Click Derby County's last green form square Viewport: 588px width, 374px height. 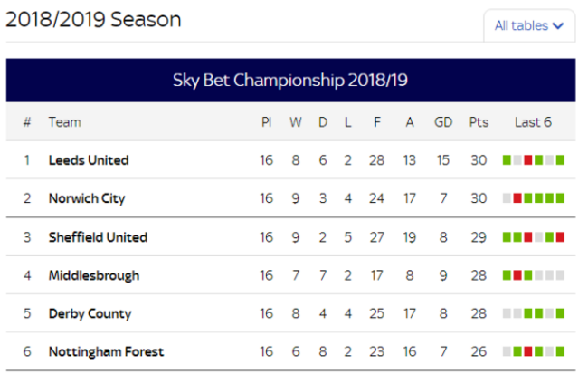click(560, 313)
